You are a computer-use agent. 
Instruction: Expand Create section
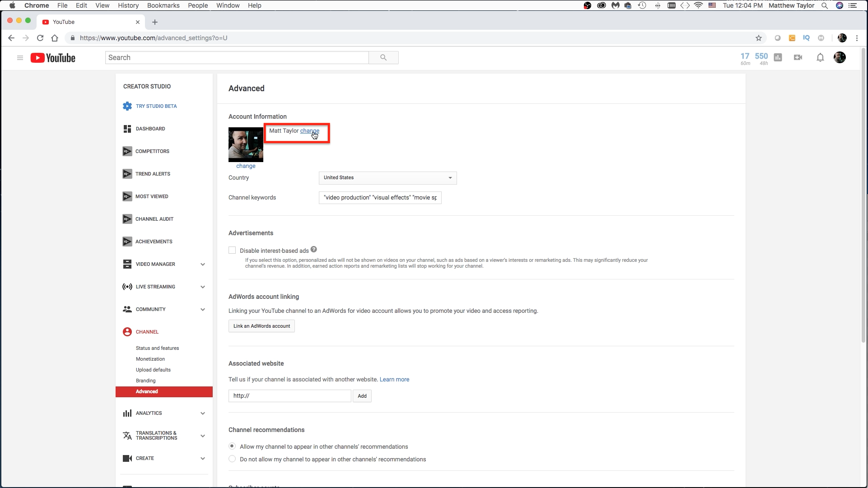pos(202,458)
